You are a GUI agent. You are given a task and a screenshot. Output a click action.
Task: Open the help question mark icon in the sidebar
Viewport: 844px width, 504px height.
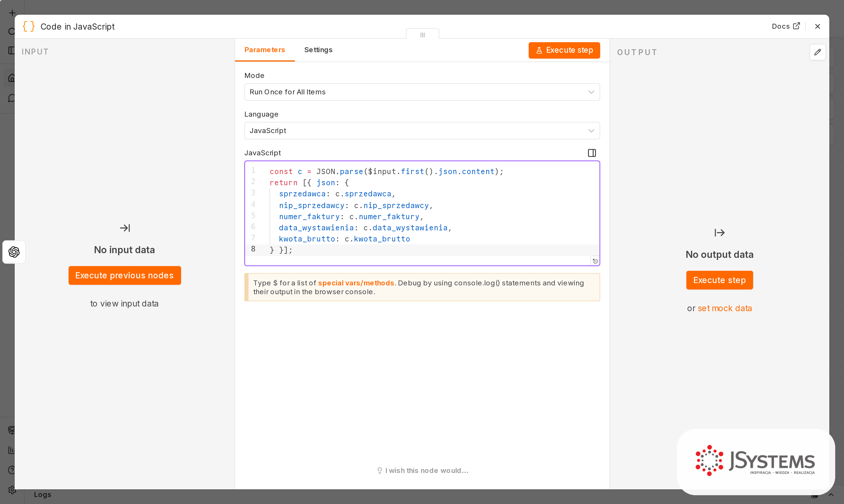point(11,470)
